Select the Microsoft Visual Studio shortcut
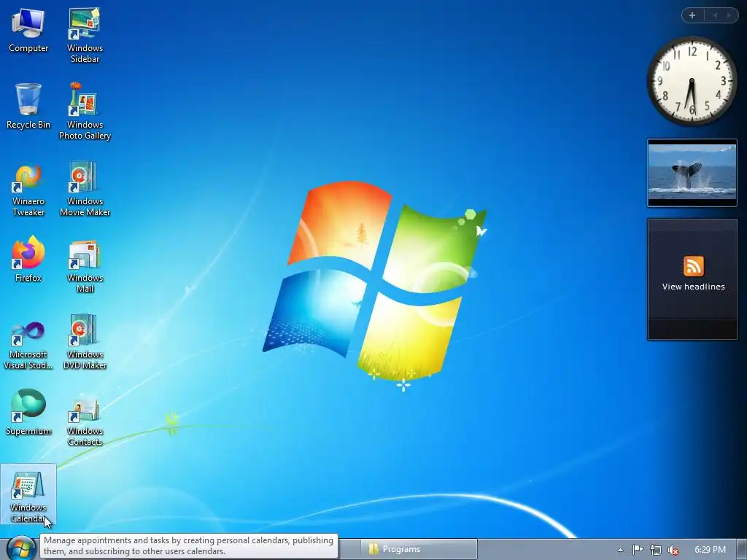747x560 pixels. point(28,344)
